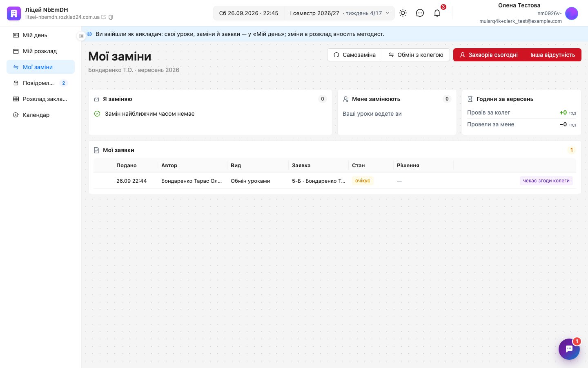Screen dimensions: 588x368
Task: Open school site via external link icon
Action: 104,17
